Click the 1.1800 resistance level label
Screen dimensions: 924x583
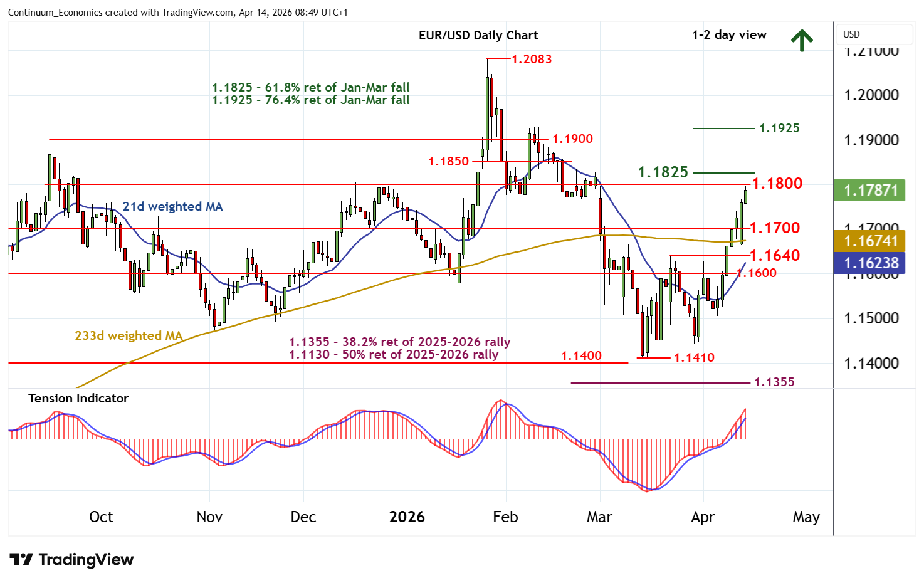point(777,184)
